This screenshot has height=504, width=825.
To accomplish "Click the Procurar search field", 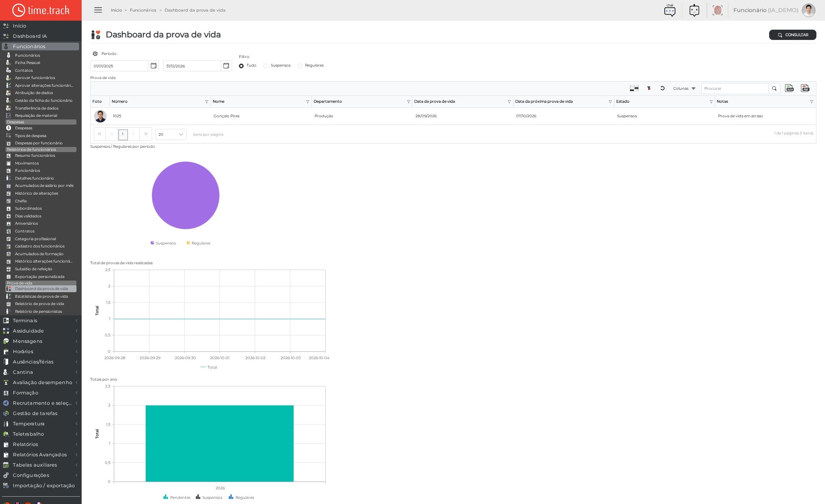I will click(735, 89).
